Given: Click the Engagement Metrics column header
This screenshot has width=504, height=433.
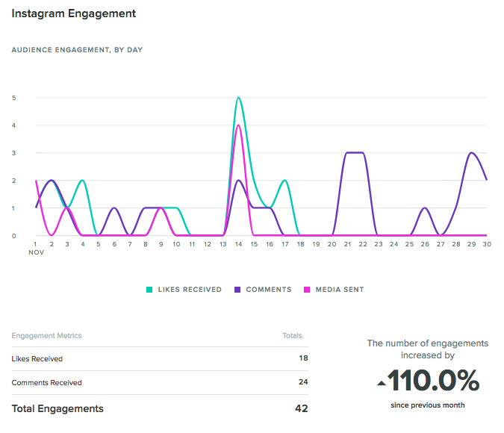Looking at the screenshot, I should tap(46, 336).
